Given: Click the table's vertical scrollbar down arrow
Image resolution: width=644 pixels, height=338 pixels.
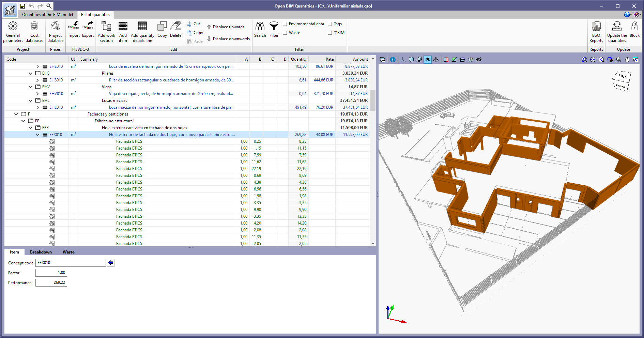Looking at the screenshot, I should pos(373,244).
